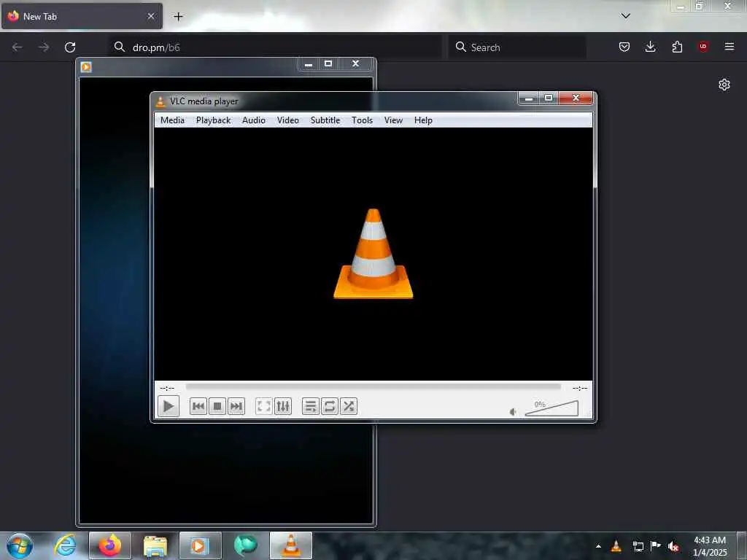Minimize the background media player window
Viewport: 747px width, 560px height.
309,64
